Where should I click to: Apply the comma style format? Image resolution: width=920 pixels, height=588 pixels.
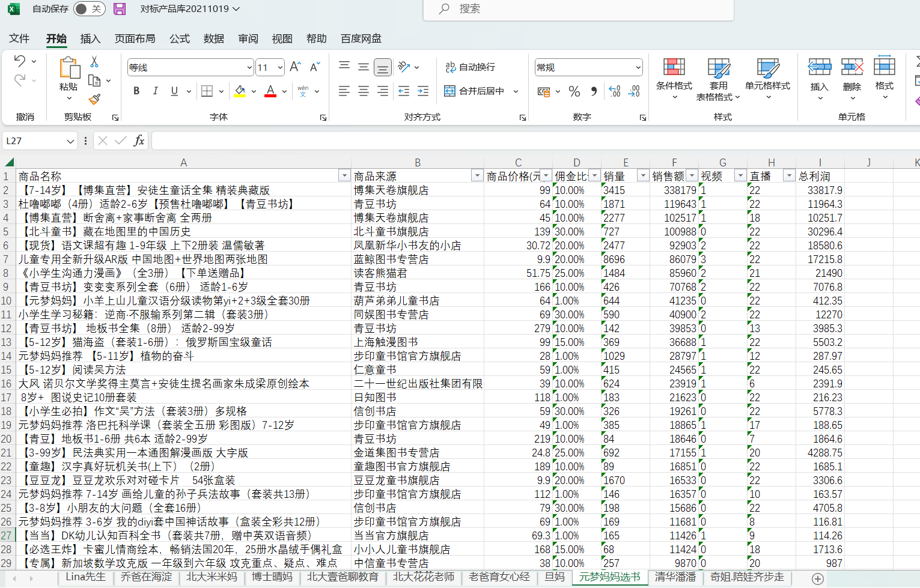coord(594,91)
